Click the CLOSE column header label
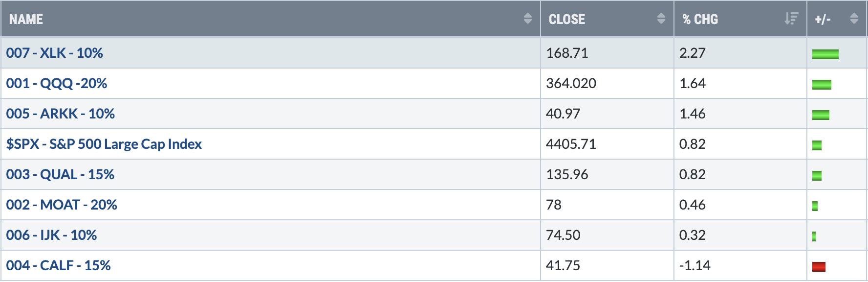This screenshot has height=282, width=868. click(x=567, y=19)
